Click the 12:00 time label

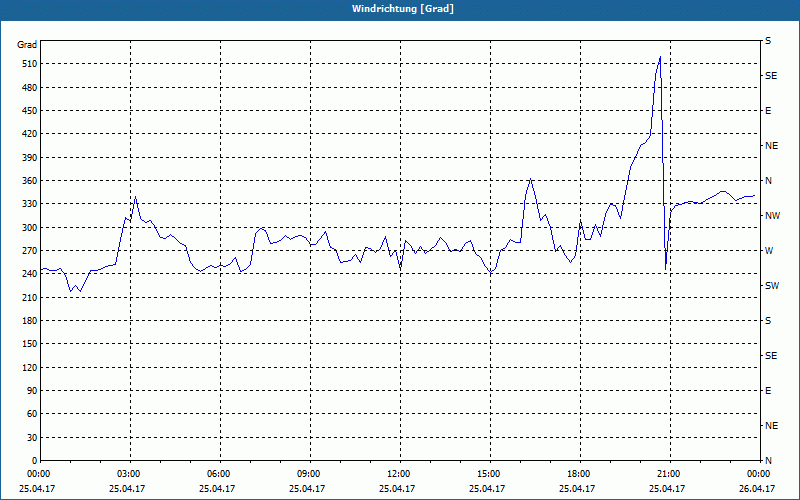(401, 474)
